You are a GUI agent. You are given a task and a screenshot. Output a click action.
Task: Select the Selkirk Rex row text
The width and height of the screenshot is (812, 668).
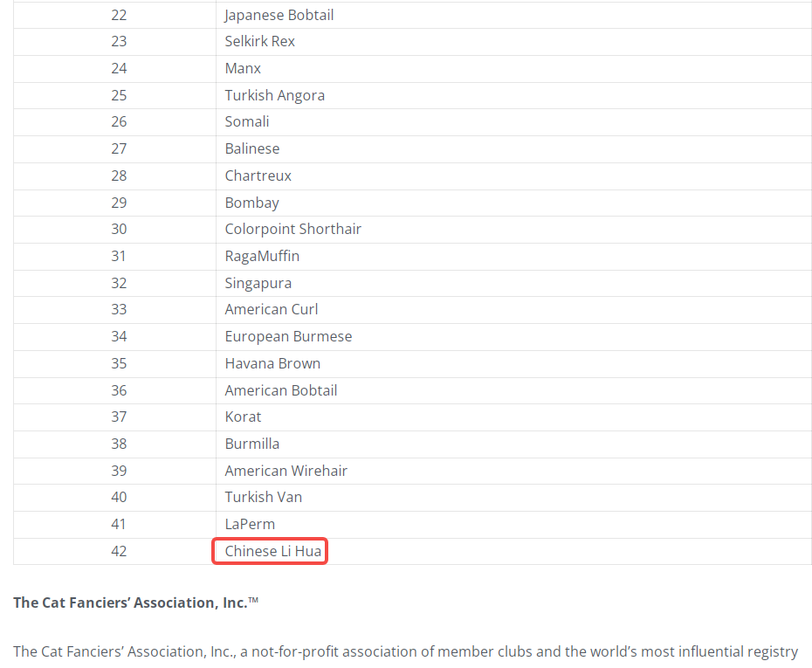(x=259, y=41)
